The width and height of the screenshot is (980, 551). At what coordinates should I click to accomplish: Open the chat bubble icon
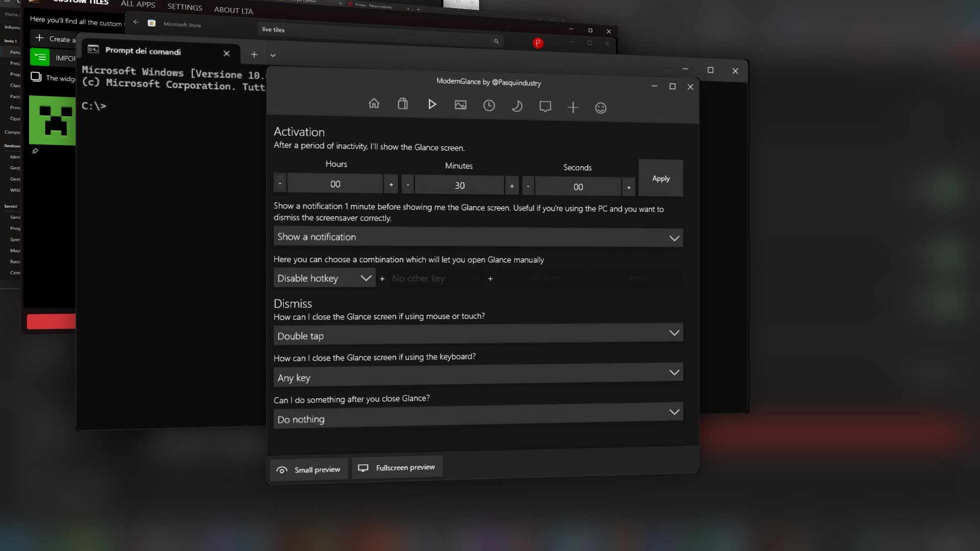click(x=545, y=107)
